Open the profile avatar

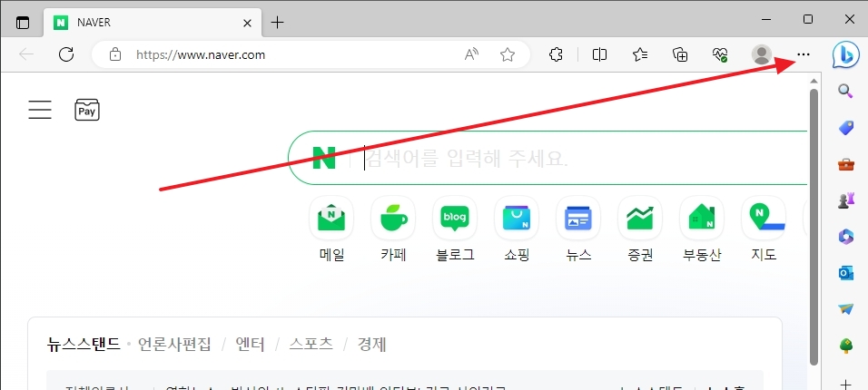(x=762, y=54)
